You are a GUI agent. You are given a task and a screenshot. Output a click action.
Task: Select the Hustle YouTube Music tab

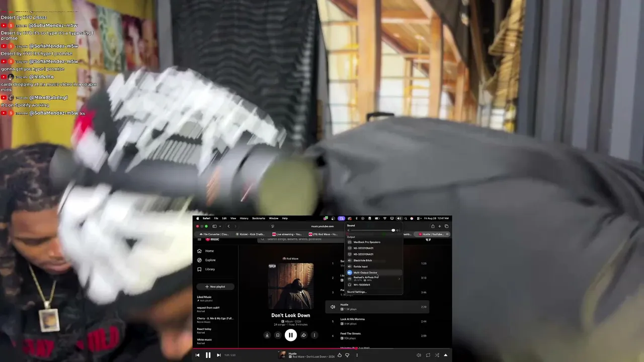point(432,234)
